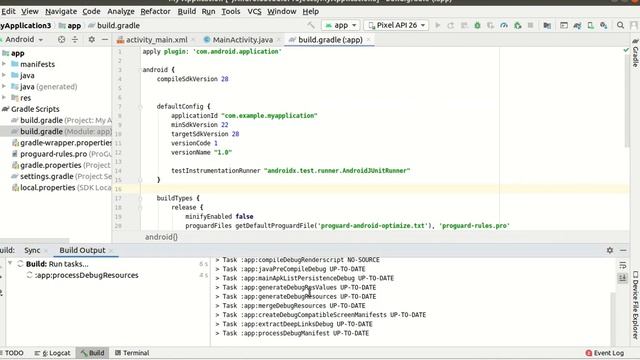Run the app with the play icon
Screen dimensions: 640x360
(438, 25)
